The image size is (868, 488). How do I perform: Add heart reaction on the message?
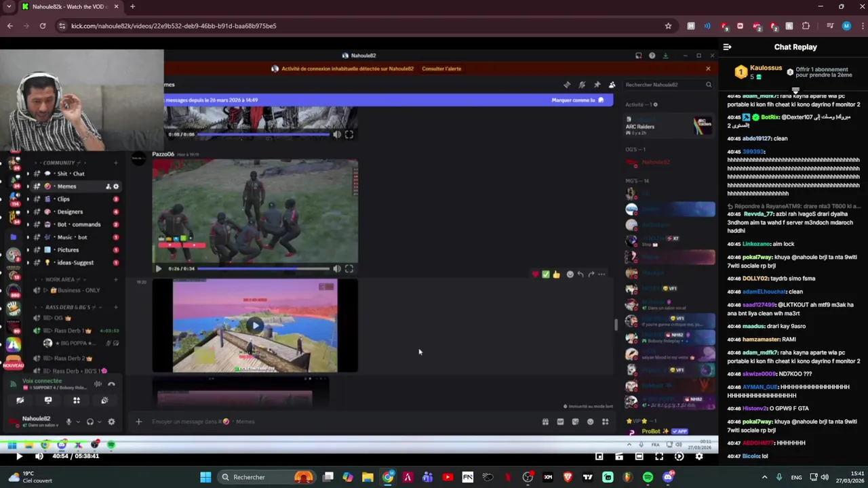point(535,274)
